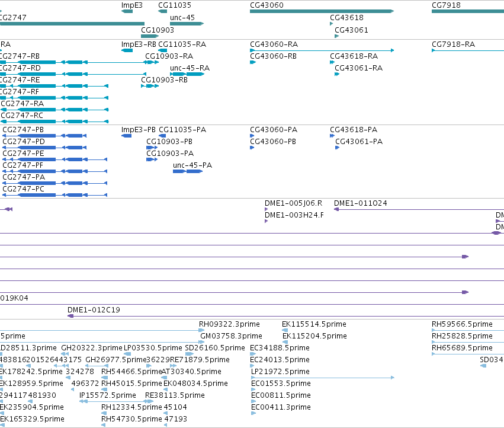Viewport: 504px width, 428px height.
Task: Click transcript label CG43061-RA
Action: tap(359, 68)
